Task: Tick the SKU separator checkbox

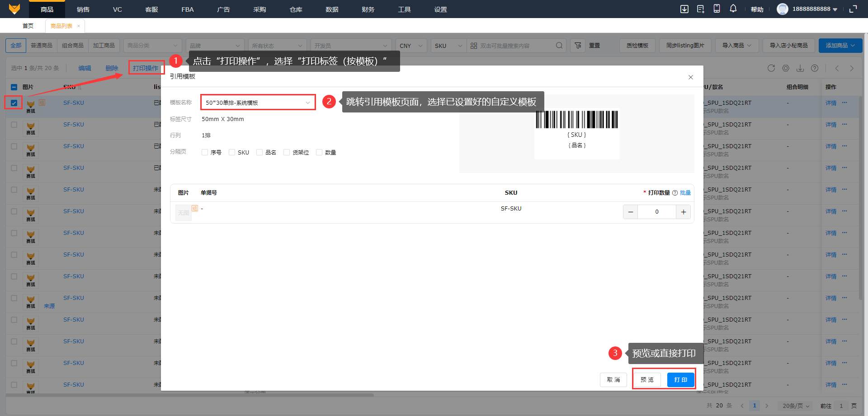Action: [232, 152]
